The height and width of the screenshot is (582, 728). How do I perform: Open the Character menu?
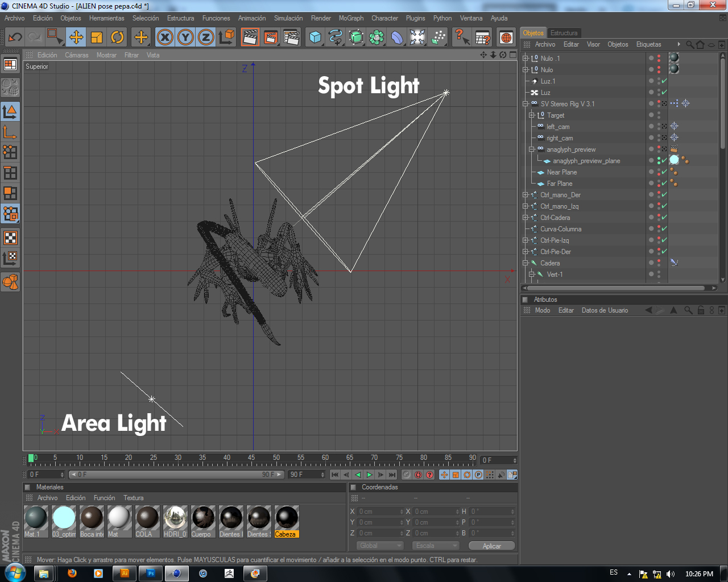pos(385,18)
